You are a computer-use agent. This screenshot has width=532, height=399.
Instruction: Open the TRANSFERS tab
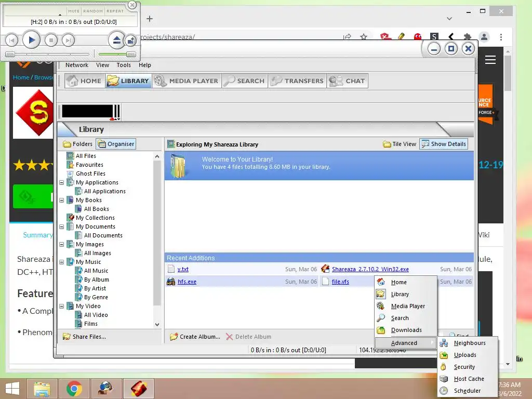point(297,81)
